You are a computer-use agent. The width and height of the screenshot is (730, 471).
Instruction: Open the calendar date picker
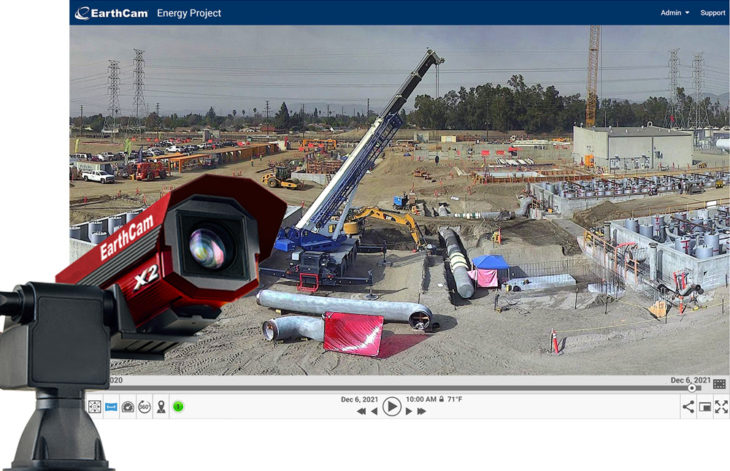pyautogui.click(x=719, y=384)
